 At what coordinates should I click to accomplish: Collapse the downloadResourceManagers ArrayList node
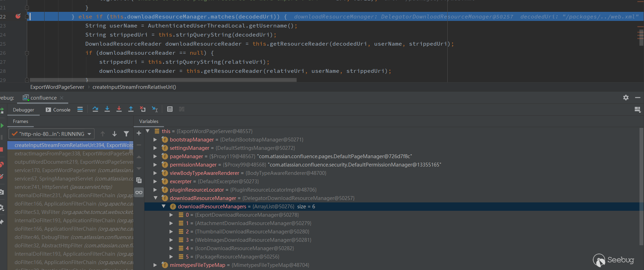pyautogui.click(x=163, y=206)
